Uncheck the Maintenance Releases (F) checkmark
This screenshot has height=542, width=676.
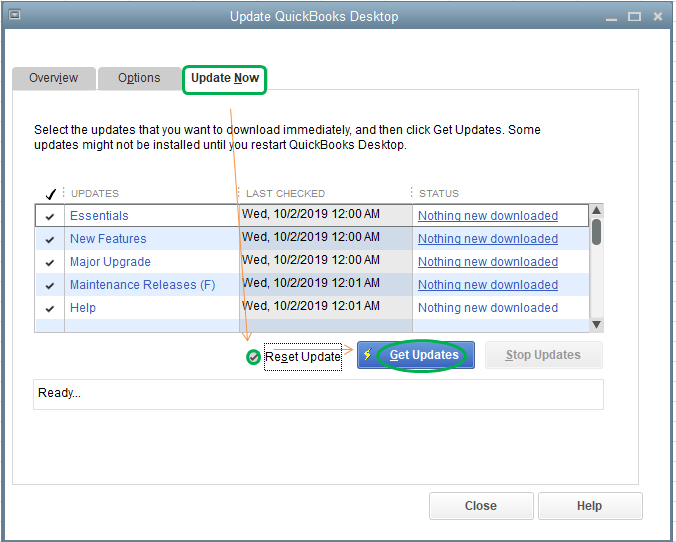coord(50,285)
